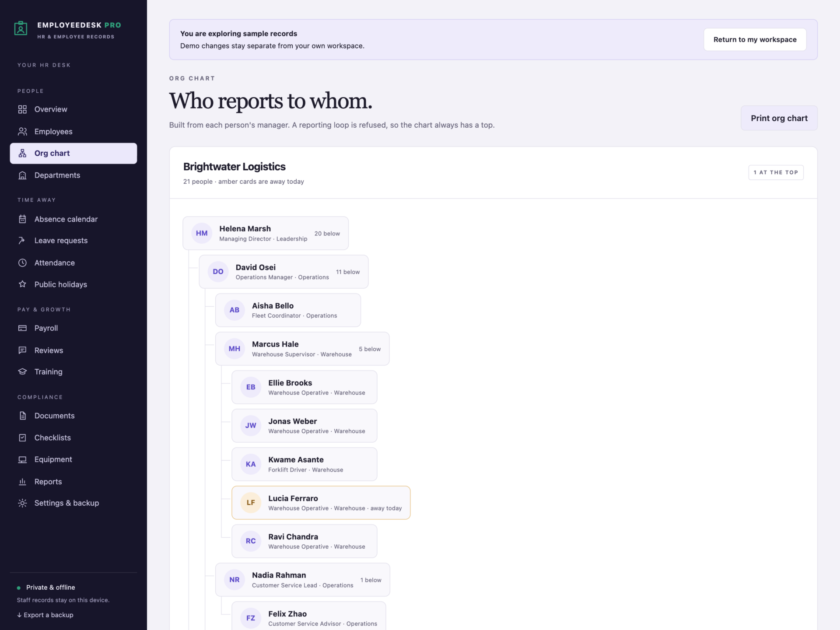
Task: Click the Equipment laptop icon
Action: 22,459
